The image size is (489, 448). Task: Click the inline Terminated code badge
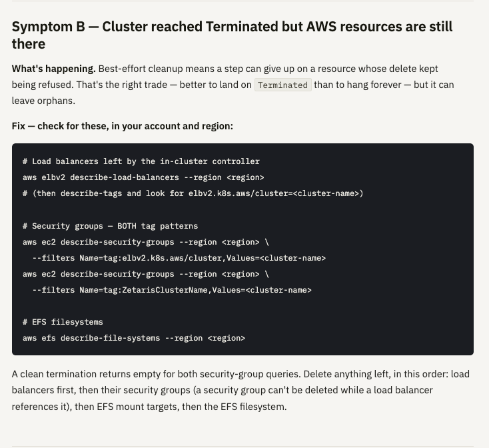point(283,85)
